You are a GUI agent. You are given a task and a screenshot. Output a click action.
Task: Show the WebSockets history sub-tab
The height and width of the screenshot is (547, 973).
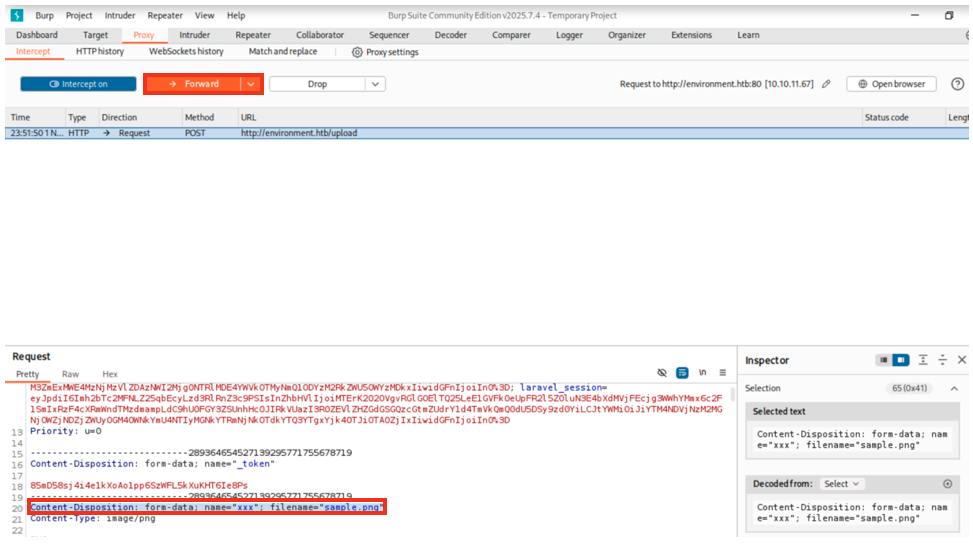pos(186,52)
